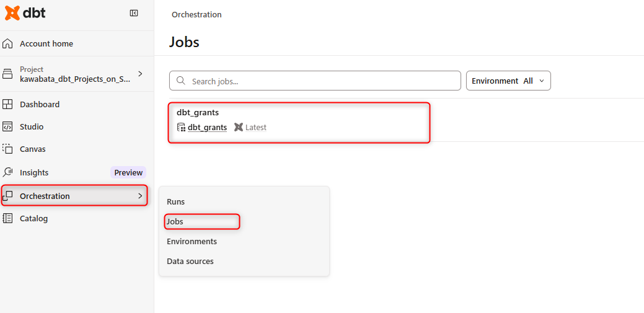Select Runs in Orchestration submenu

click(x=175, y=201)
